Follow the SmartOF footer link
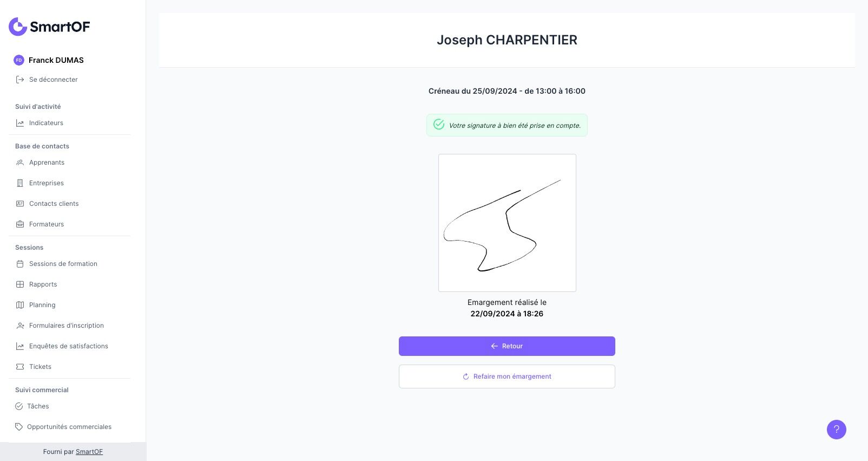Screen dimensions: 868x461 click(x=89, y=452)
